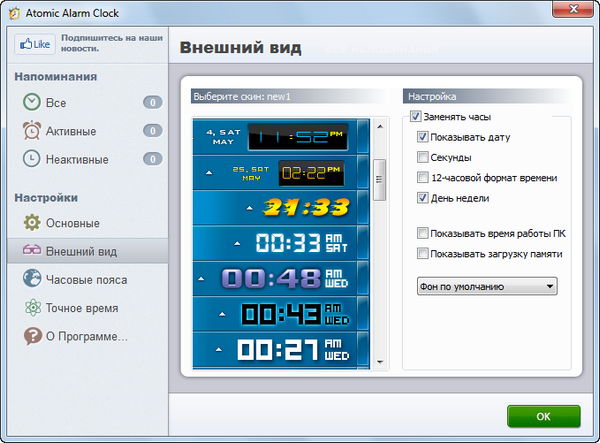Click the alarm clock icon for Активные
This screenshot has width=600, height=443.
point(31,130)
